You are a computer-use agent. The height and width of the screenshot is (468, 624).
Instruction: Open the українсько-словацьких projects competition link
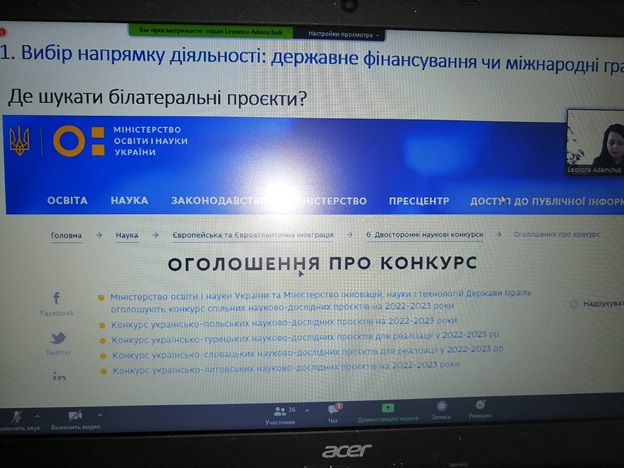(x=308, y=352)
